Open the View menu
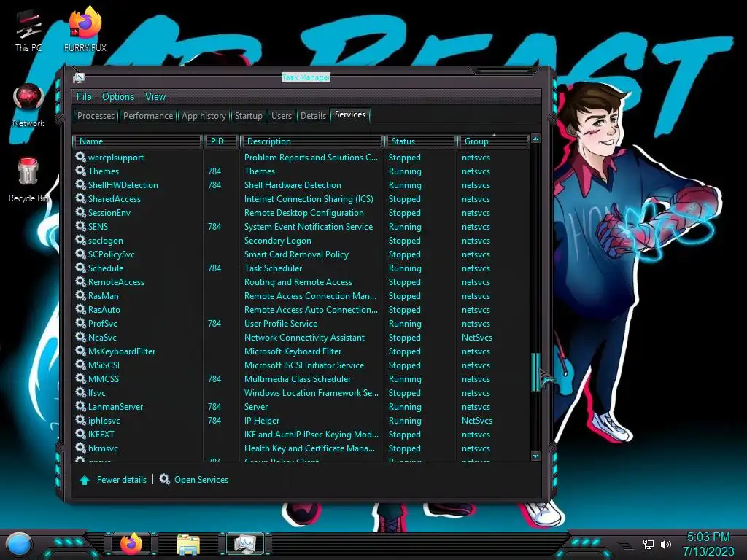This screenshot has height=560, width=747. 155,96
